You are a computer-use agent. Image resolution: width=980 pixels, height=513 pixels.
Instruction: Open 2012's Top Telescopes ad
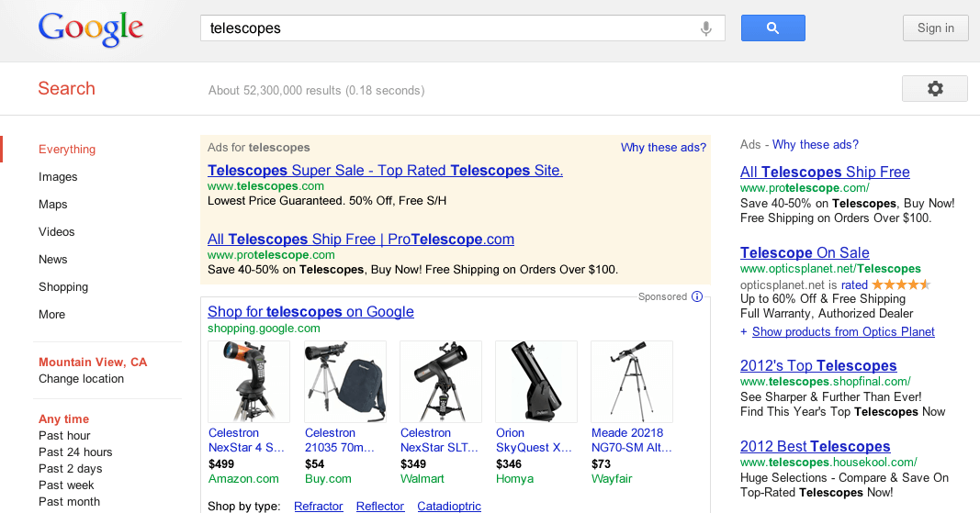[x=818, y=365]
